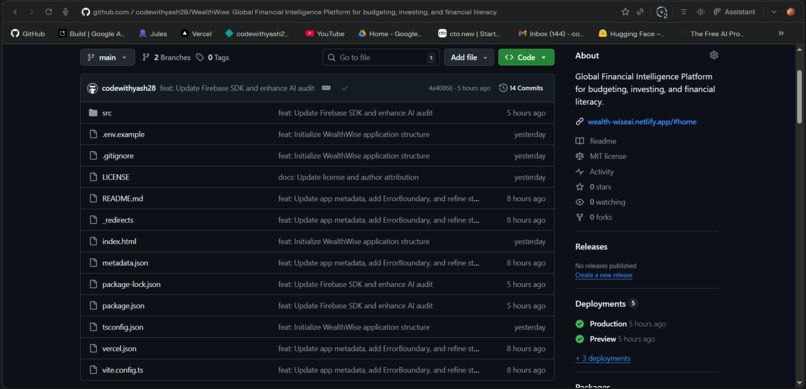Screen dimensions: 806x389
Task: Open the .env.example file
Action: [x=123, y=134]
